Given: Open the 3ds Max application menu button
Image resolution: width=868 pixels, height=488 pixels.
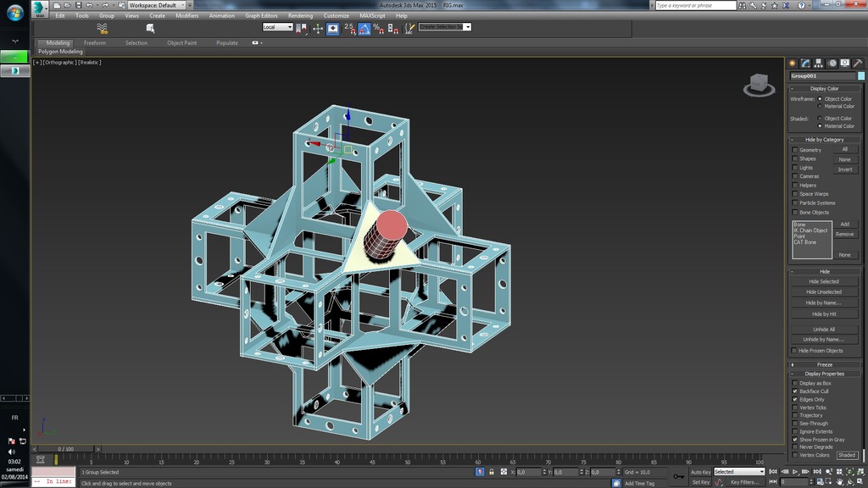Looking at the screenshot, I should click(39, 8).
